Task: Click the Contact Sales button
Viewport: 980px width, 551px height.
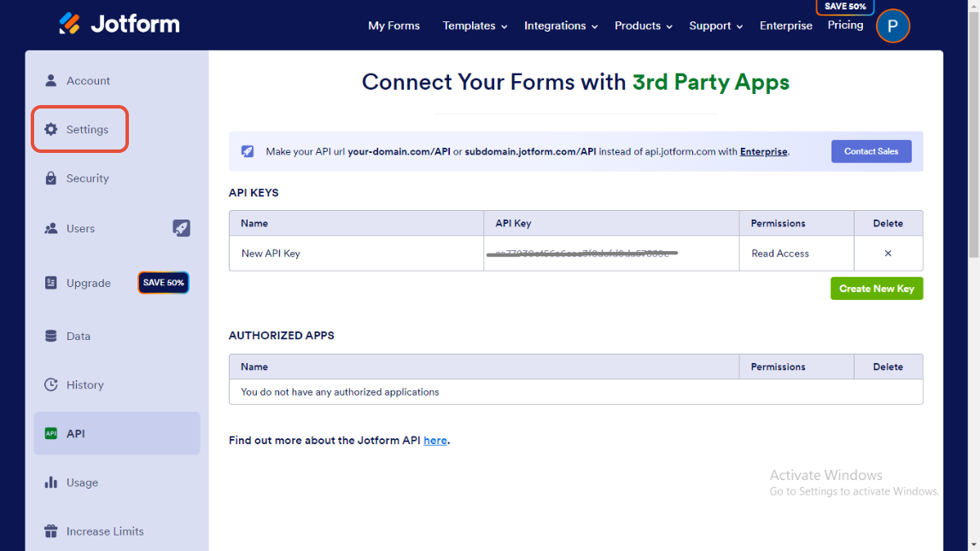Action: tap(871, 151)
